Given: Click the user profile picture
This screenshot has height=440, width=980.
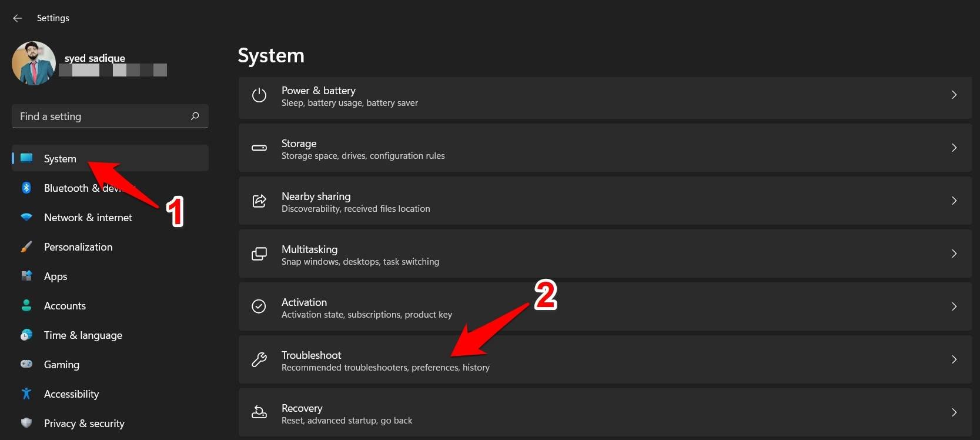Looking at the screenshot, I should click(x=34, y=63).
